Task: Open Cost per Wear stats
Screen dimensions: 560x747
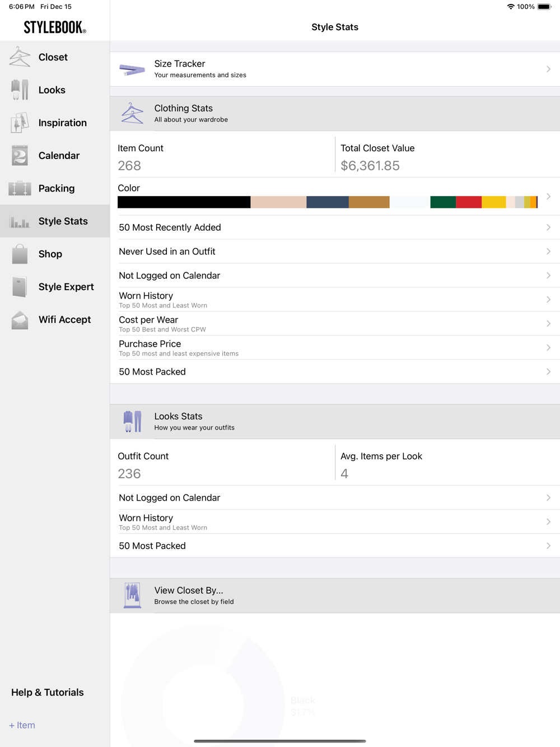Action: pyautogui.click(x=335, y=324)
